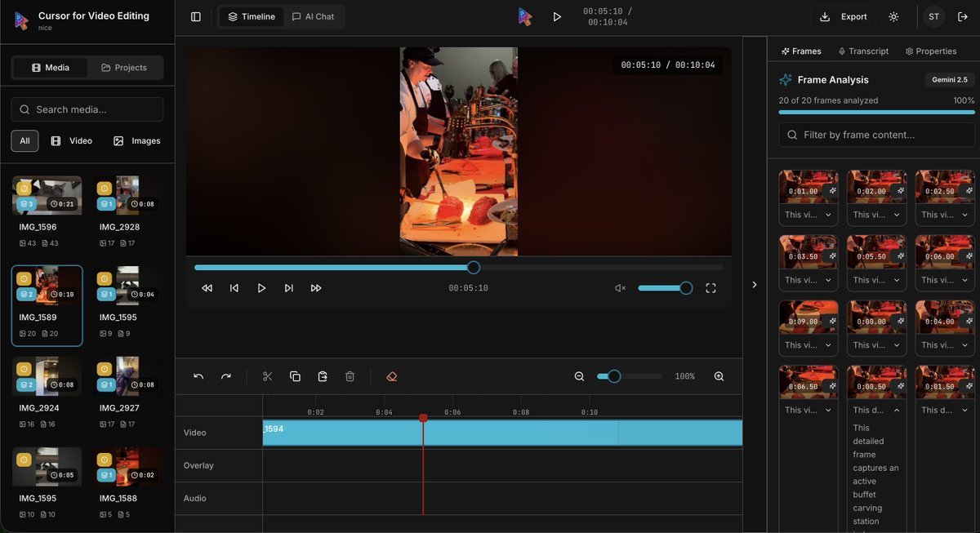Image resolution: width=980 pixels, height=533 pixels.
Task: Click sparkle icon on 0:05.50 frame
Action: (x=899, y=256)
